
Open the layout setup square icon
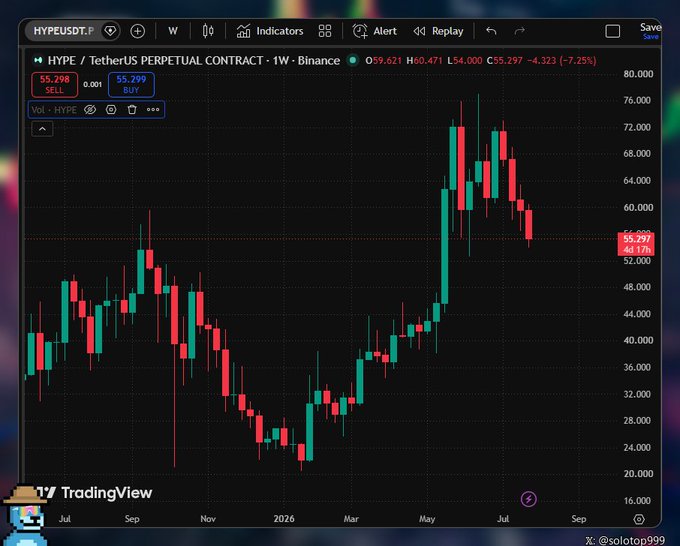click(x=612, y=31)
